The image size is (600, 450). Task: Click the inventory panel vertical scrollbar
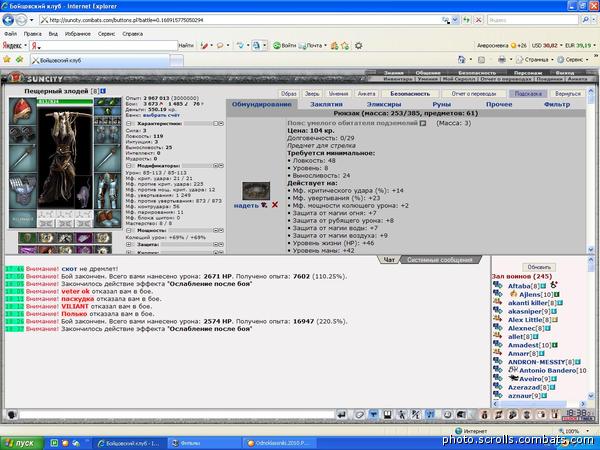[590, 170]
